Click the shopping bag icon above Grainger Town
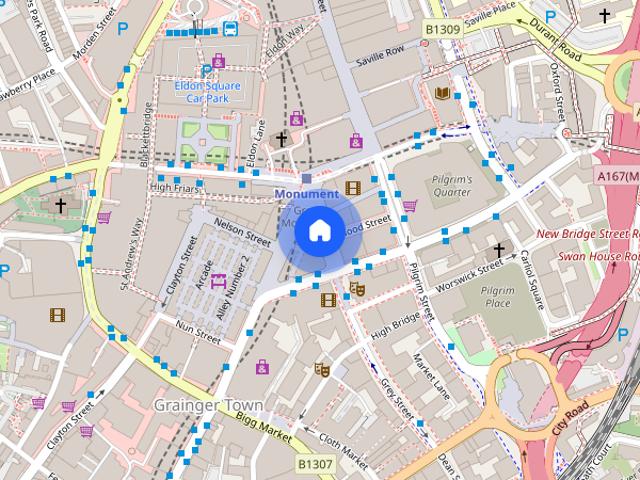The image size is (640, 480). click(x=262, y=367)
